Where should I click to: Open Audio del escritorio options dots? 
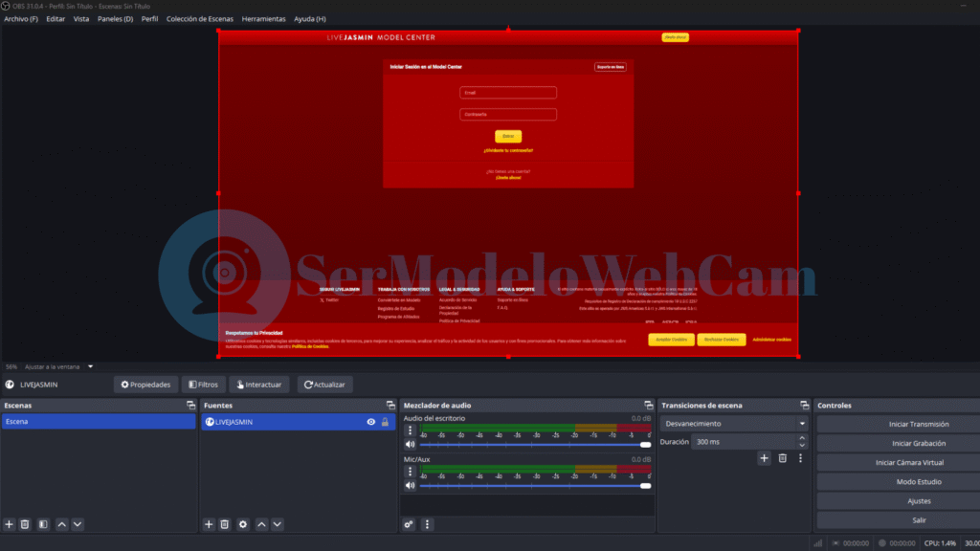[x=410, y=430]
